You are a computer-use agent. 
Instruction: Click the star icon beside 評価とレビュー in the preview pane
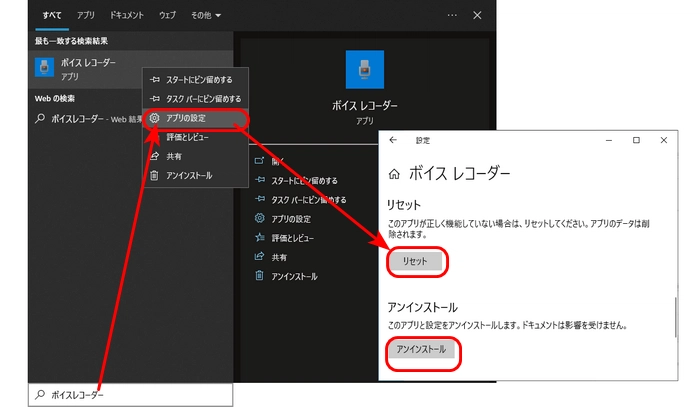(259, 237)
